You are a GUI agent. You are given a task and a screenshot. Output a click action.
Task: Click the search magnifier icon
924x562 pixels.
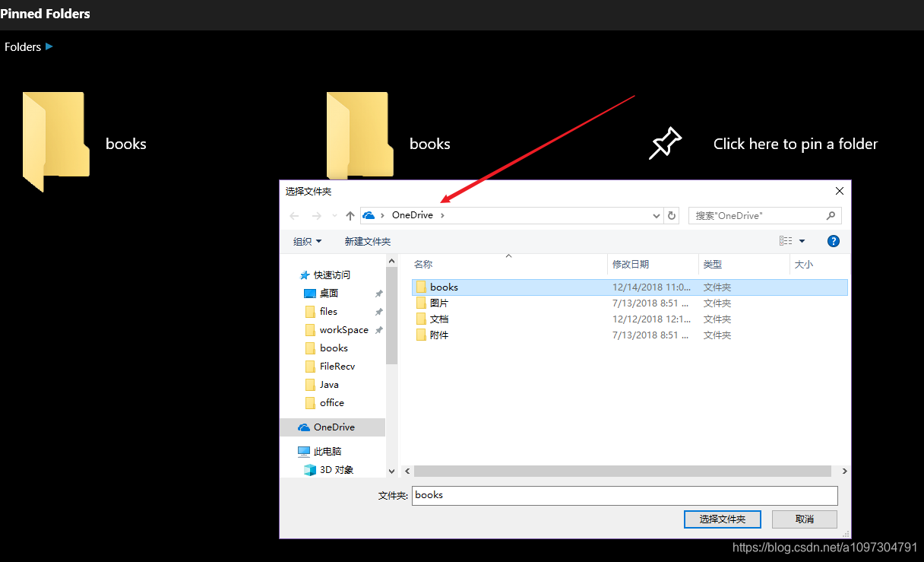point(831,216)
